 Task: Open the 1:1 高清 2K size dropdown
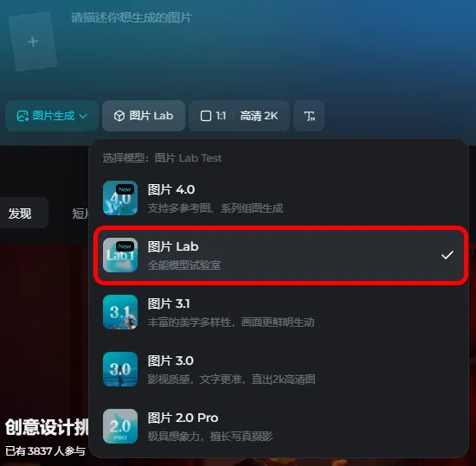pos(239,116)
